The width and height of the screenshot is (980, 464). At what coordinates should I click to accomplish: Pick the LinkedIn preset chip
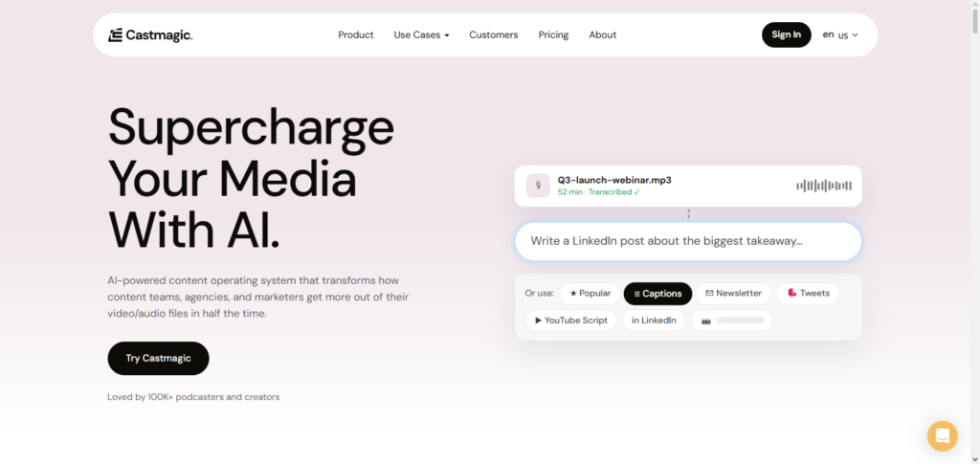coord(654,320)
